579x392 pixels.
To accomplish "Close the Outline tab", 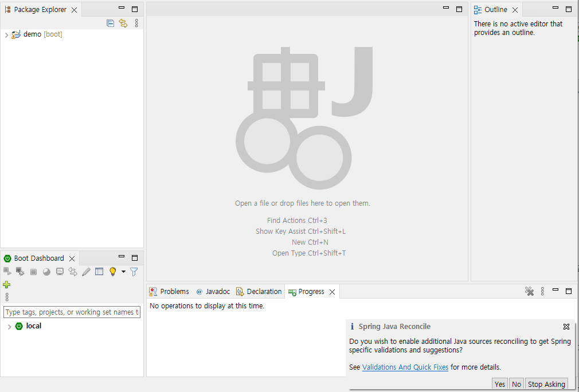I will coord(515,10).
